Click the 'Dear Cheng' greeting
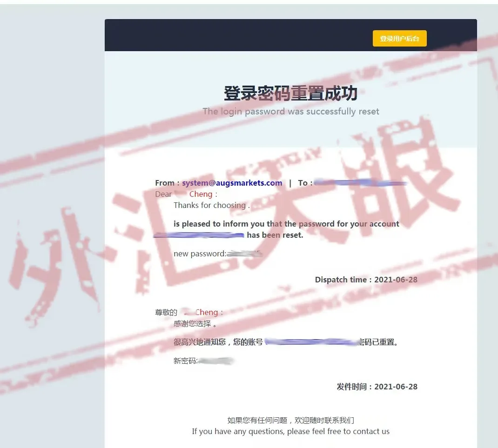This screenshot has height=448, width=498. pos(186,194)
